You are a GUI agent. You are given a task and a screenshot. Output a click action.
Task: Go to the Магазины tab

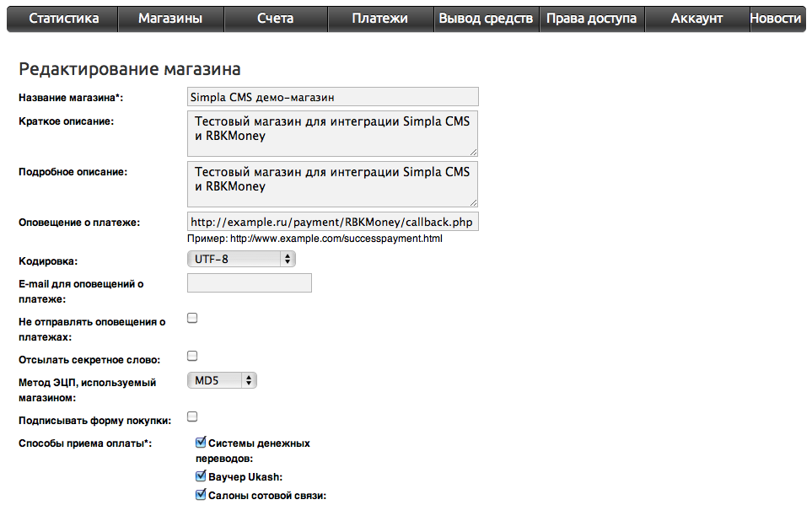[x=170, y=19]
